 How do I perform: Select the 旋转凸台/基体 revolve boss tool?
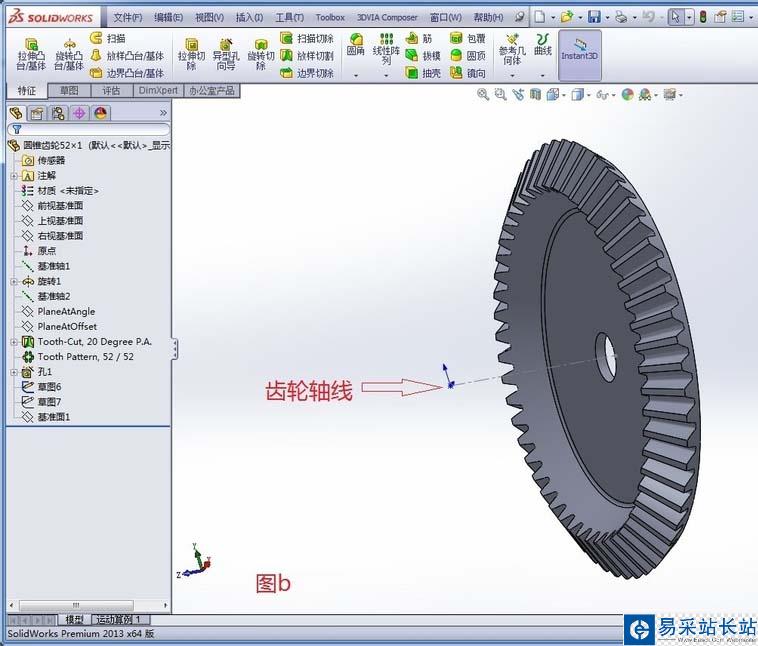coord(69,54)
